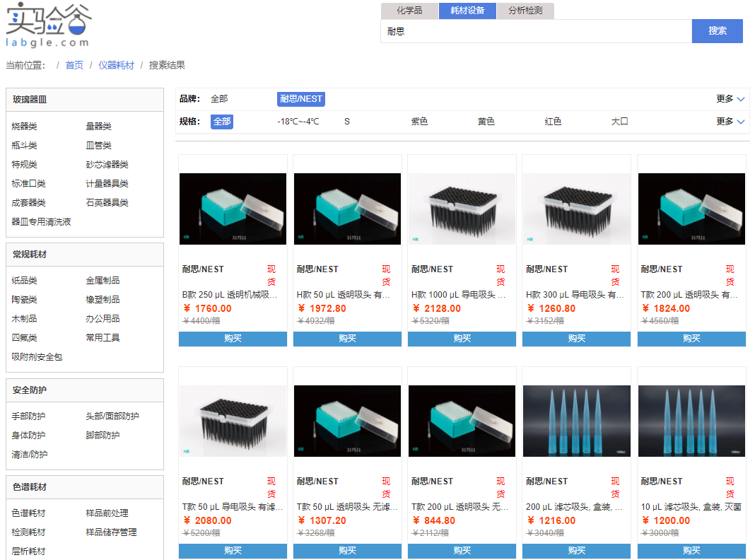Buy the ¥2128.00 H款 1000 μL item
755x560 pixels.
(x=462, y=339)
